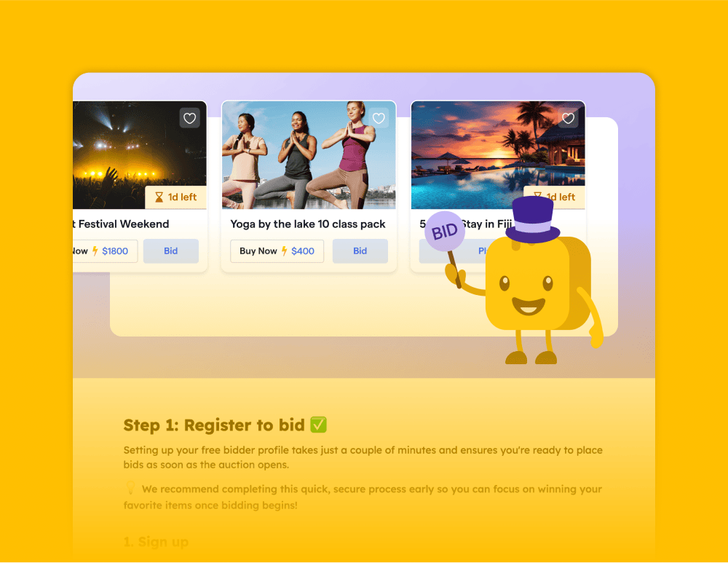Open the concert festival photo thumbnail
The height and width of the screenshot is (563, 728).
tap(139, 155)
